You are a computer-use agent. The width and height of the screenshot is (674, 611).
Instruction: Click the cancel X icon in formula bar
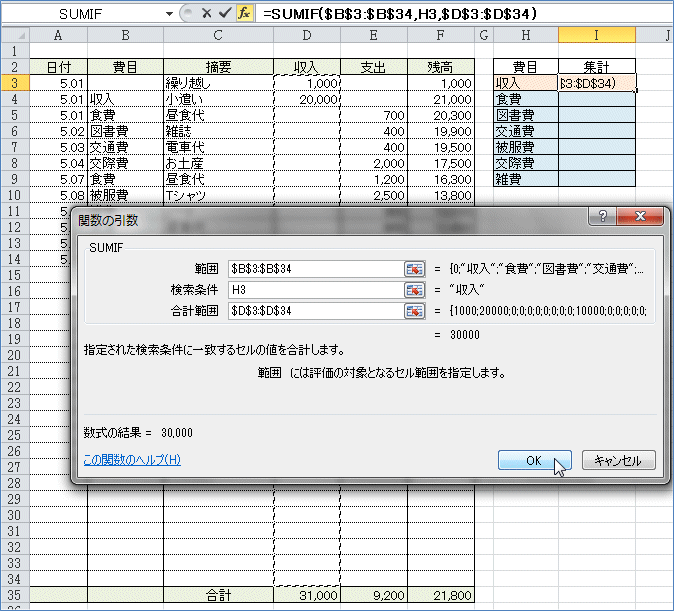(207, 15)
